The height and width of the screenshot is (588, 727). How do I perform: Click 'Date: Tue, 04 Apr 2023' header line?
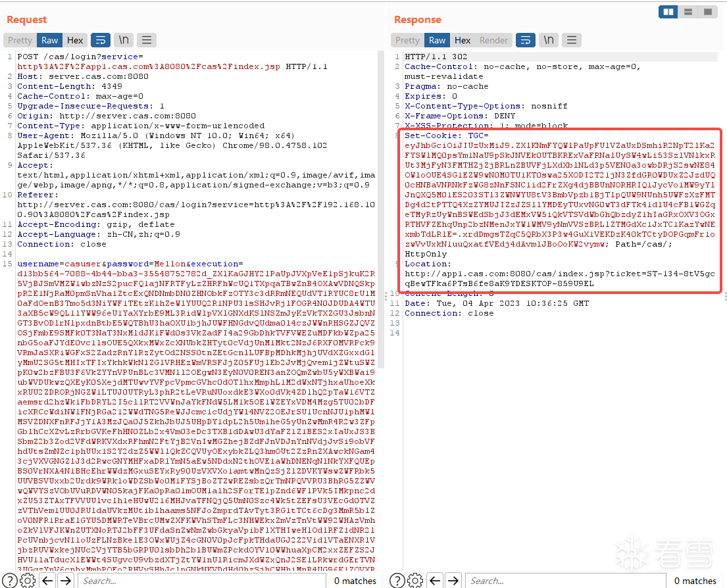coord(497,303)
